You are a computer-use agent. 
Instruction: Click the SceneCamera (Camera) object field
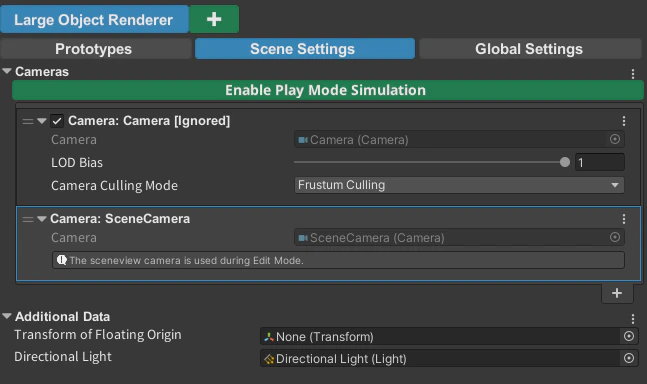point(459,237)
